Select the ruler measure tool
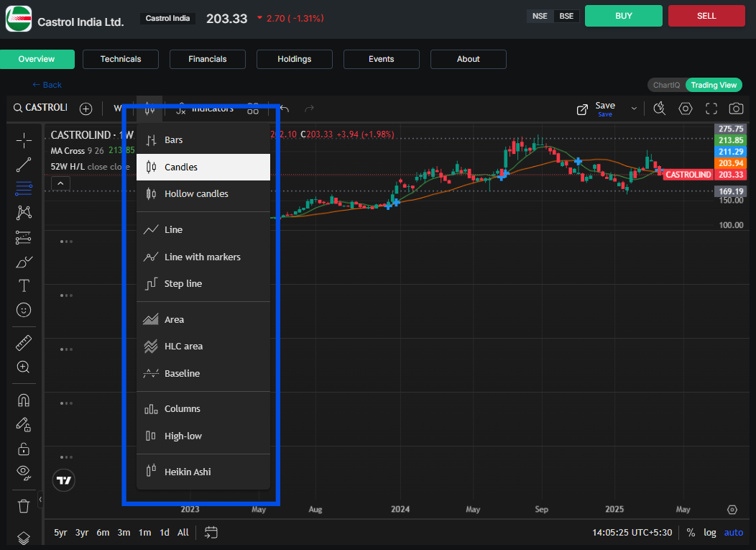This screenshot has height=550, width=756. click(24, 342)
